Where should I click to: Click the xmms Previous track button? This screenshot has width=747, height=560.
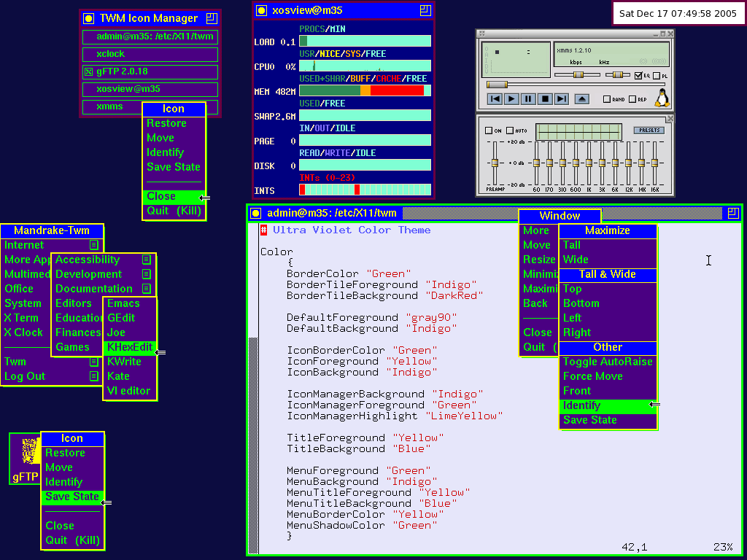495,98
